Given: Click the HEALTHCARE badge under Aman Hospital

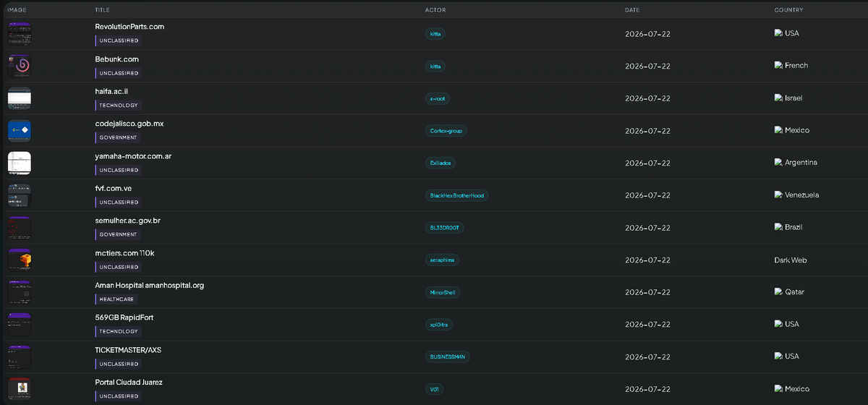Looking at the screenshot, I should (117, 299).
